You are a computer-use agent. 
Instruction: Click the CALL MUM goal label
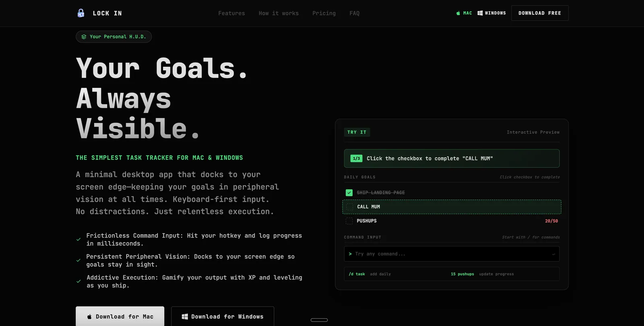[x=369, y=207]
